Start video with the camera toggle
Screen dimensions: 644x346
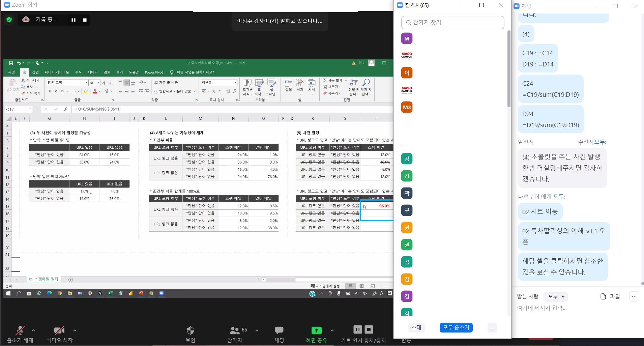(59, 330)
